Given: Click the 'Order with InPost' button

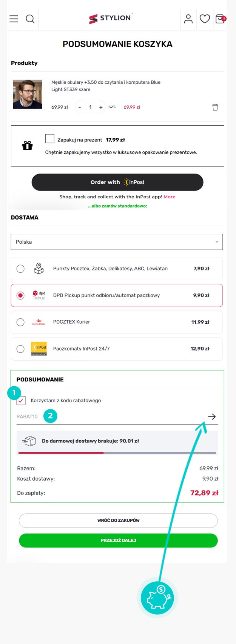Looking at the screenshot, I should pos(117,182).
